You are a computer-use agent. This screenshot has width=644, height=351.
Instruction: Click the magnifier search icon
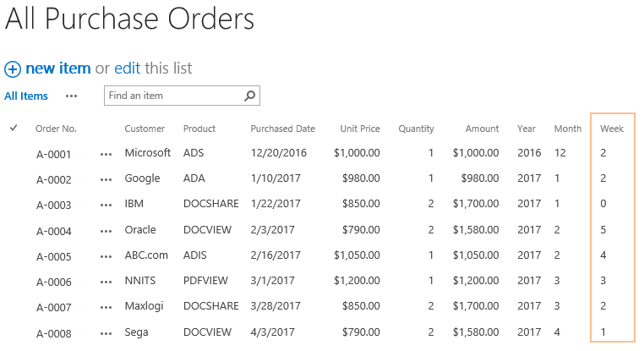[249, 96]
